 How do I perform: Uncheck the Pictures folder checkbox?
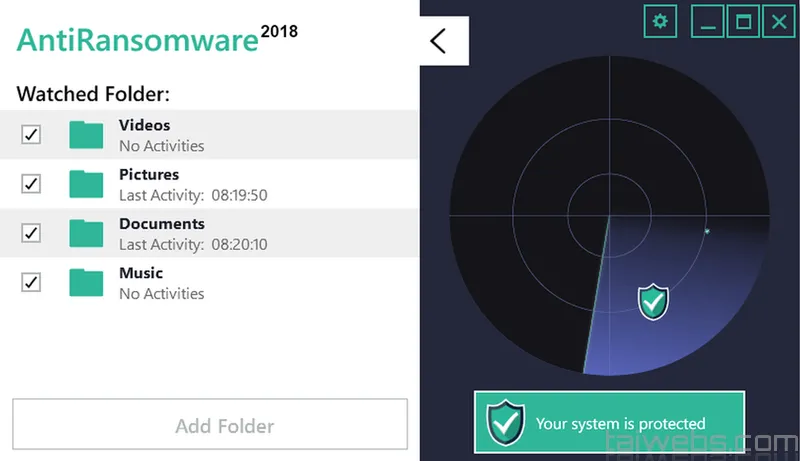(x=31, y=184)
